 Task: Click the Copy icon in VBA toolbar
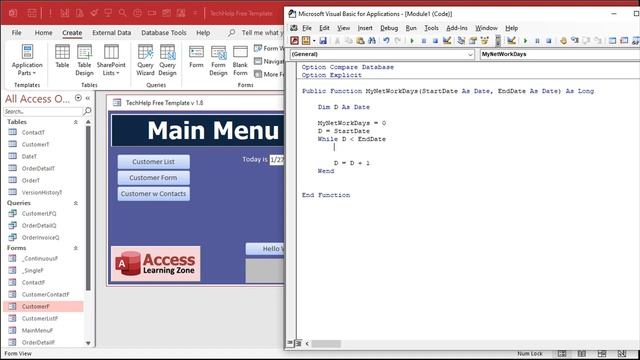point(349,40)
